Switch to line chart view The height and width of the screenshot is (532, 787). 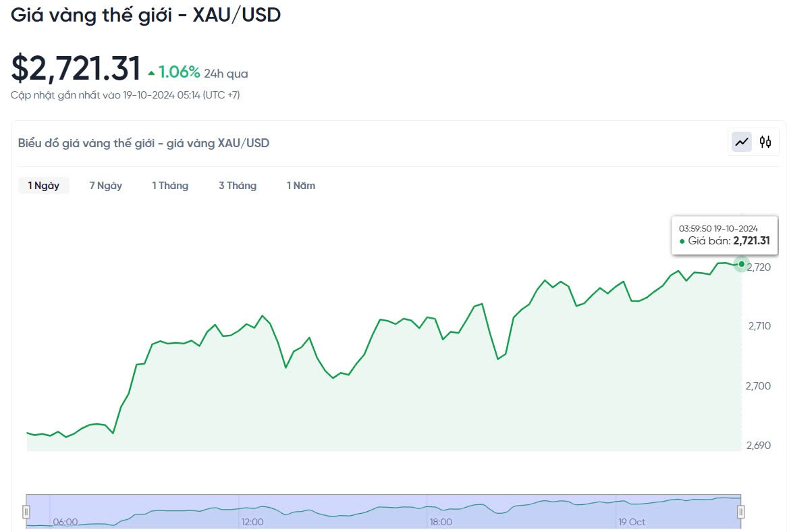[742, 142]
